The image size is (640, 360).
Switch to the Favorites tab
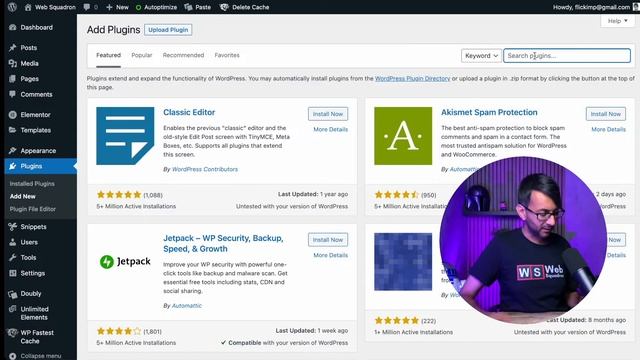227,55
